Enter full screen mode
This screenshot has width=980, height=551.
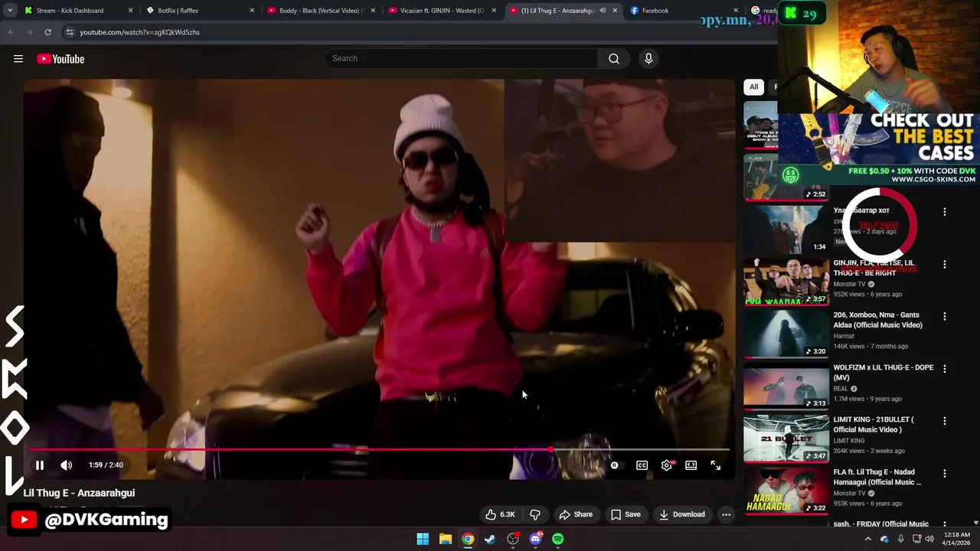tap(715, 465)
